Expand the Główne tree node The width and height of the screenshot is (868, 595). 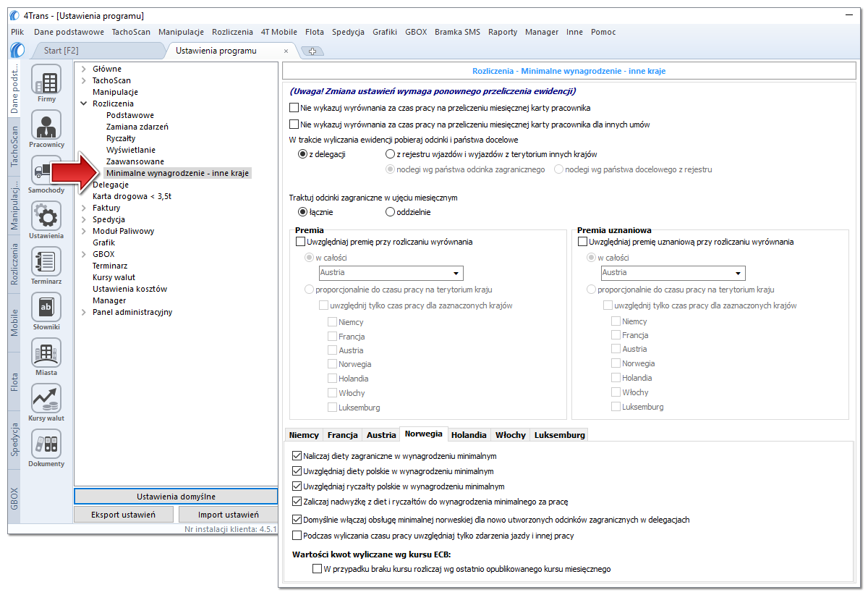click(84, 69)
